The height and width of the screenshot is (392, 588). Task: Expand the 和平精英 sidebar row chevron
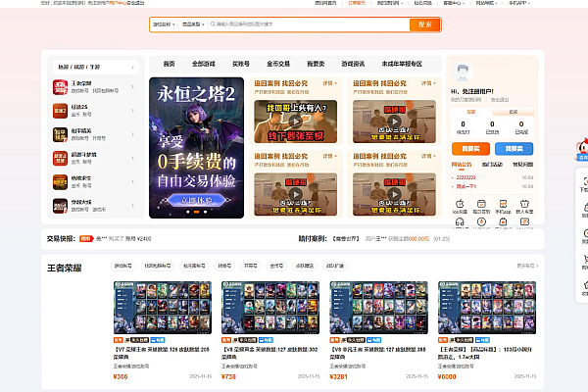pos(132,134)
